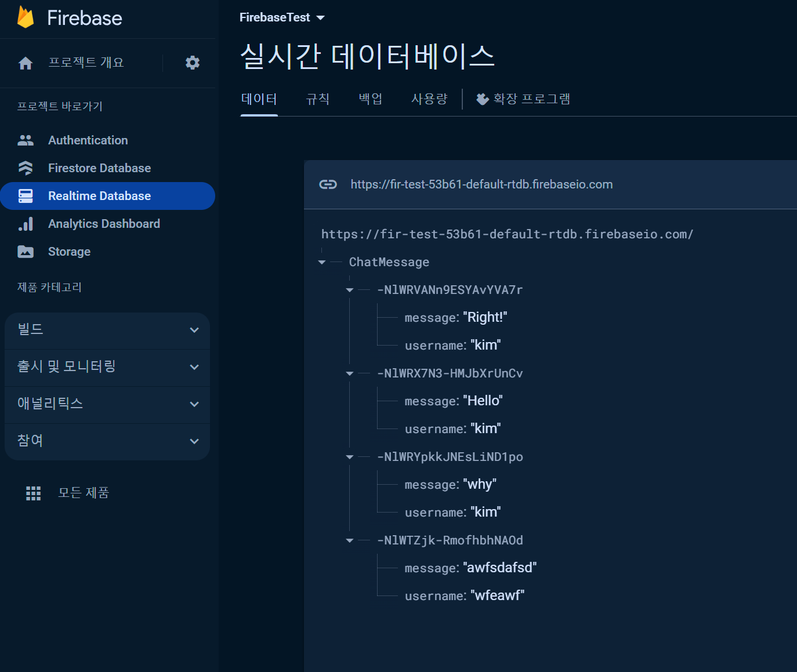Click the database URL in the header bar
This screenshot has height=672, width=797.
(x=481, y=184)
